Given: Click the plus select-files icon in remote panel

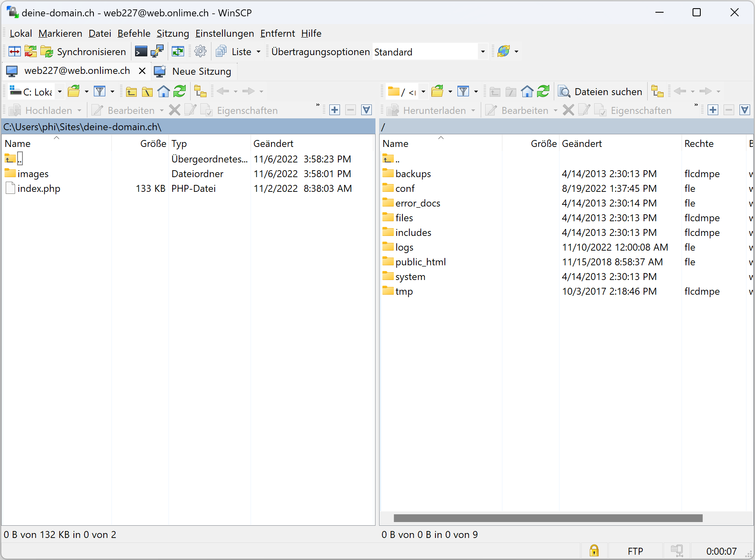Looking at the screenshot, I should 713,110.
